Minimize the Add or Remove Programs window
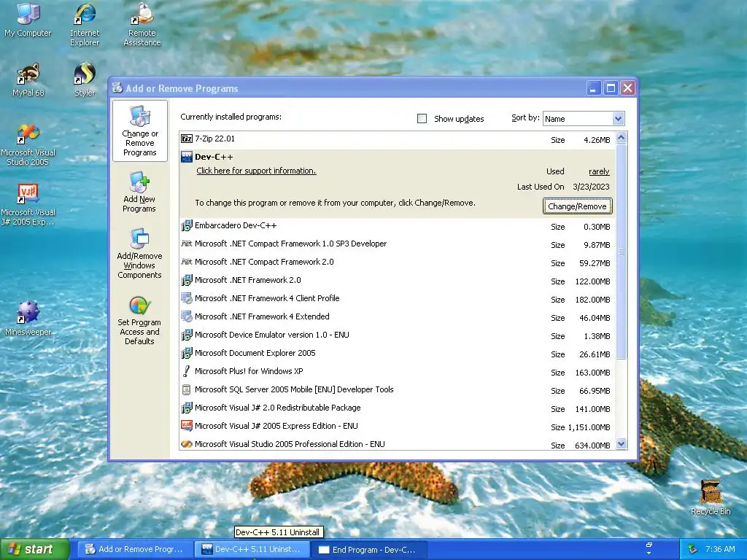Image resolution: width=747 pixels, height=560 pixels. point(594,88)
